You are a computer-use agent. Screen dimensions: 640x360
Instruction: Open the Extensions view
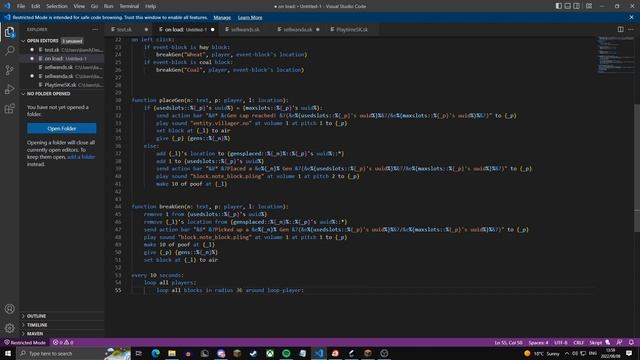pos(9,109)
